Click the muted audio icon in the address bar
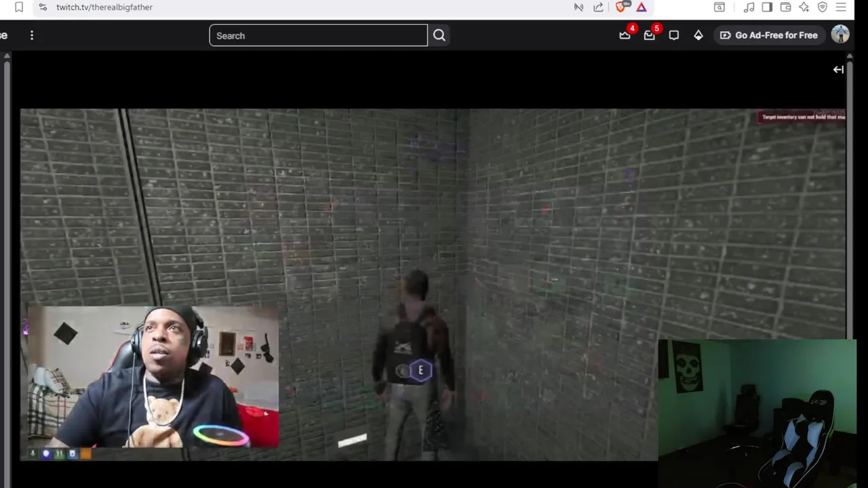The image size is (868, 488). pos(578,7)
